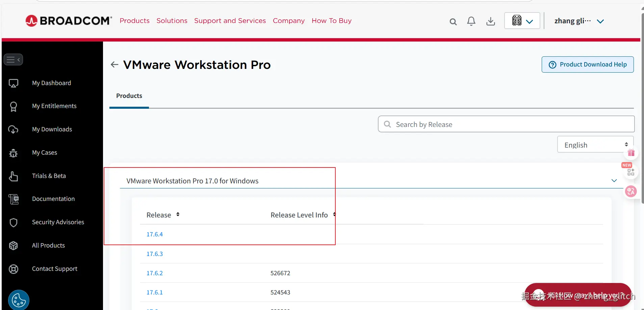Image resolution: width=644 pixels, height=310 pixels.
Task: Click the pink gift icon
Action: tap(631, 153)
